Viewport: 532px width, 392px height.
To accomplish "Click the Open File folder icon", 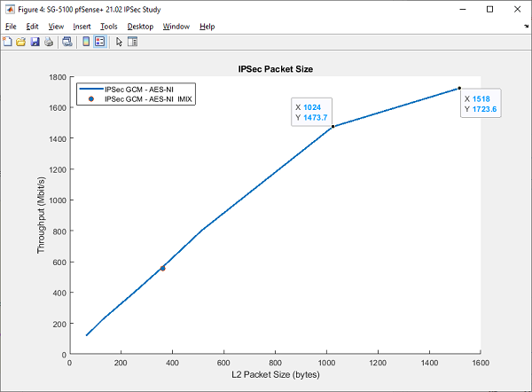I will pyautogui.click(x=20, y=41).
